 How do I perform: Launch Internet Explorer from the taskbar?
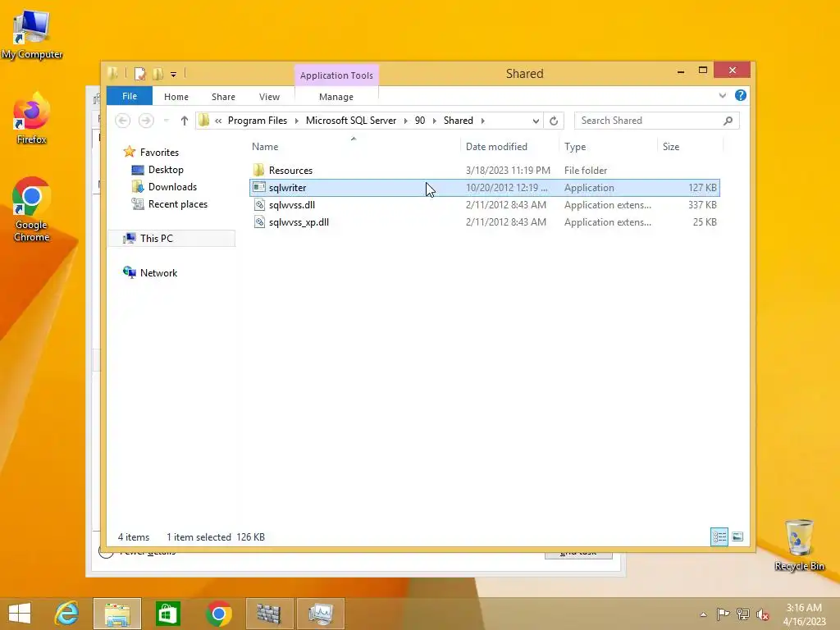click(67, 614)
